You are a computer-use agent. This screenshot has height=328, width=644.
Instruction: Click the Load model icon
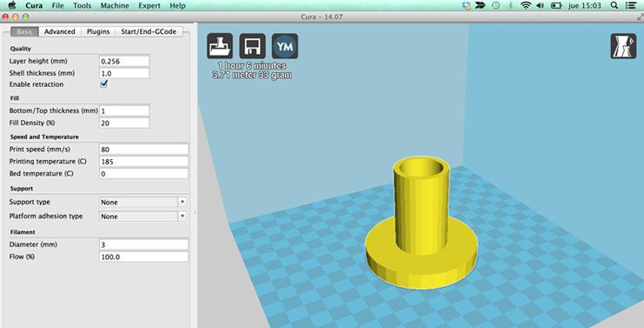tap(220, 46)
